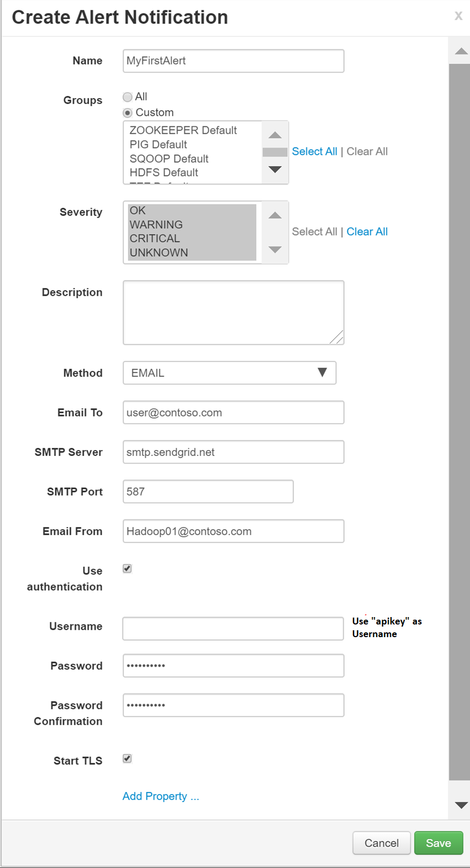470x868 pixels.
Task: Toggle the Start TLS checkbox
Action: click(126, 759)
